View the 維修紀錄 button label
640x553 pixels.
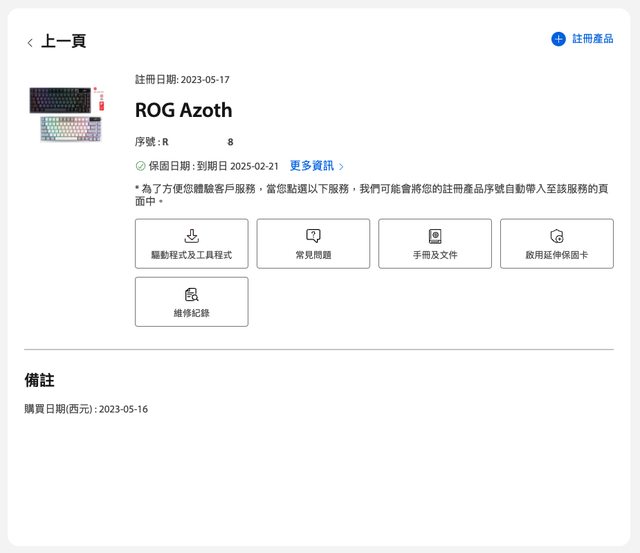point(192,313)
